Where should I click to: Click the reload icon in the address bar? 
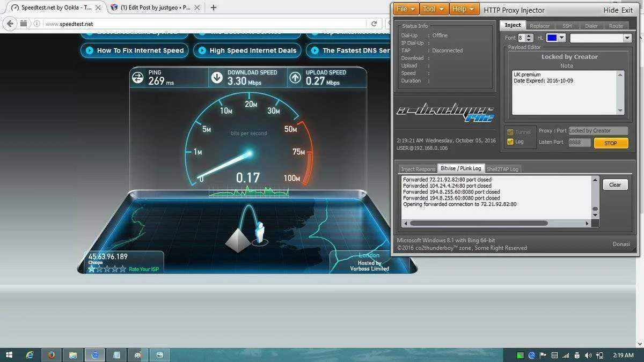(374, 24)
